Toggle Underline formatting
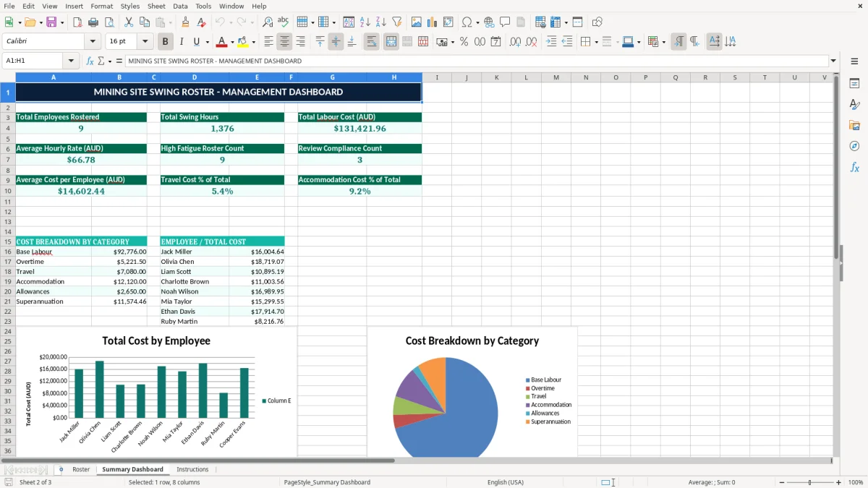This screenshot has height=488, width=868. 197,42
